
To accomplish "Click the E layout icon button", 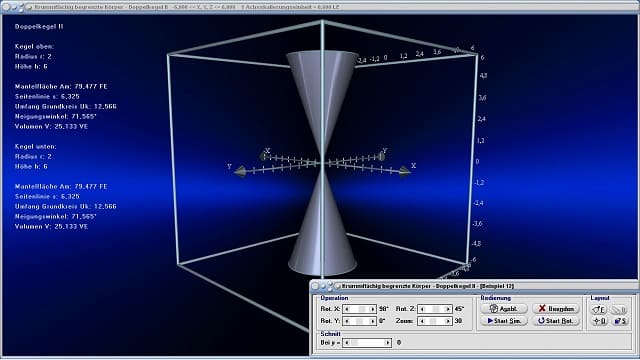I will tap(599, 309).
